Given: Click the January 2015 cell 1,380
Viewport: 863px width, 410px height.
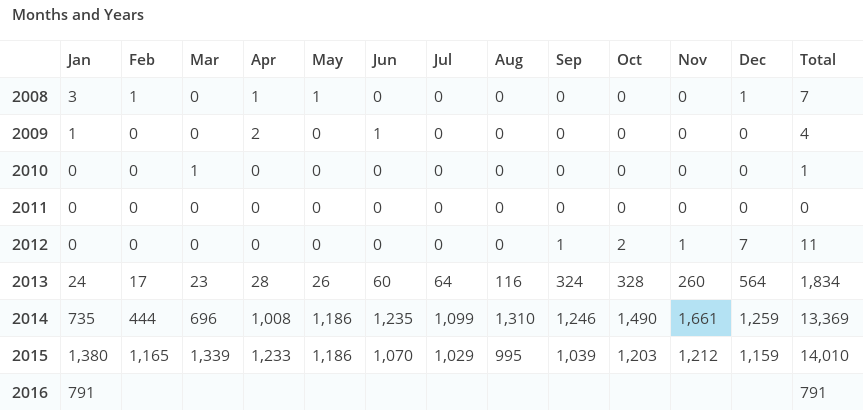Looking at the screenshot, I should [87, 355].
